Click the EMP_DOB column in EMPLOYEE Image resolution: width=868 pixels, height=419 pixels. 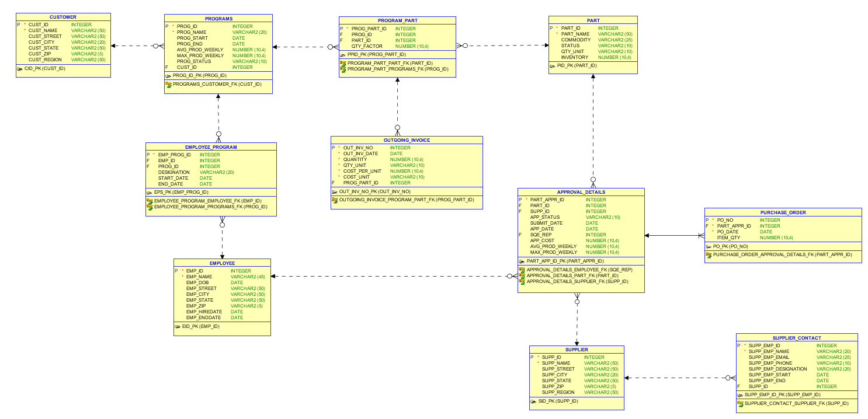197,282
